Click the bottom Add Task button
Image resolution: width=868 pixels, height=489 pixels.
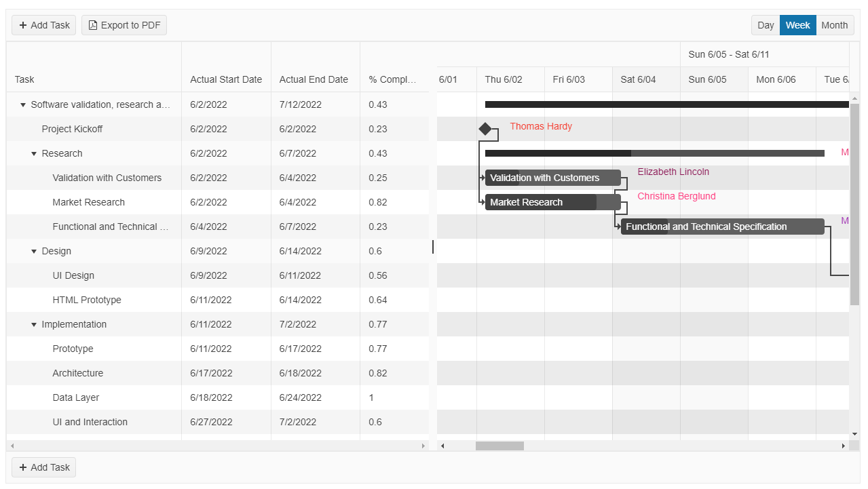coord(43,467)
